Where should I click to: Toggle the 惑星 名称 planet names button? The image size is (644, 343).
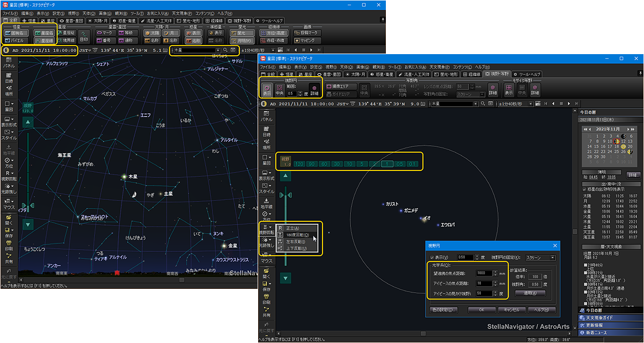point(193,40)
